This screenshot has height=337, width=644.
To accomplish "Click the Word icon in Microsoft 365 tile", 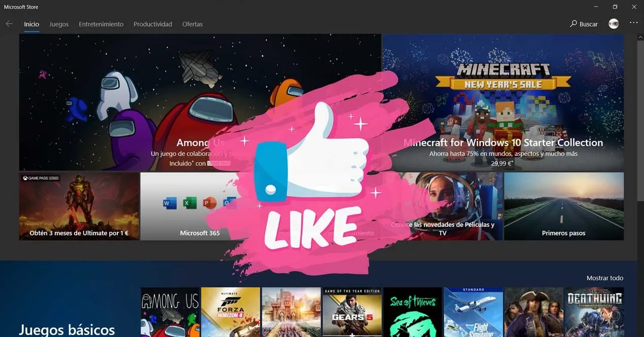I will tap(170, 204).
